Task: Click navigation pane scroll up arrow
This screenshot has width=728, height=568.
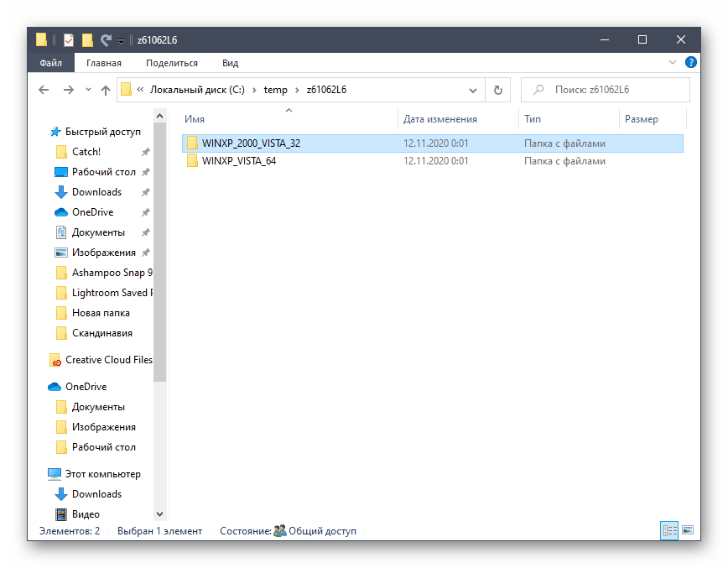Action: point(159,116)
